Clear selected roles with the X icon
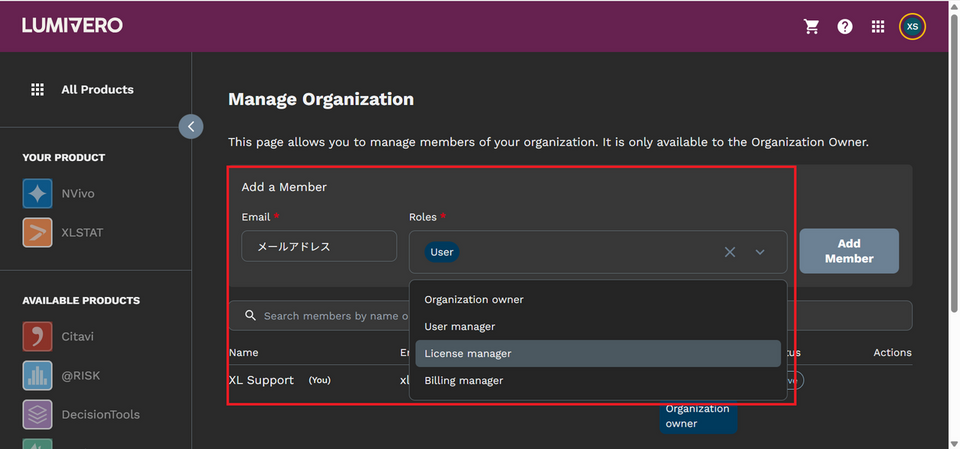 (x=730, y=252)
